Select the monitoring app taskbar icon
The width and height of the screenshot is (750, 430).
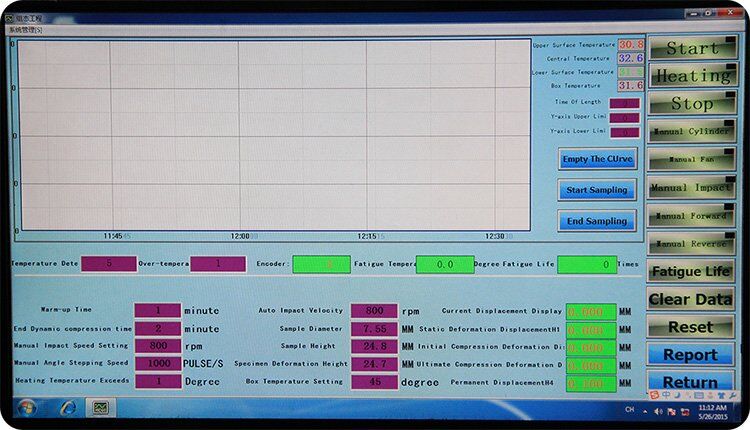tap(100, 408)
